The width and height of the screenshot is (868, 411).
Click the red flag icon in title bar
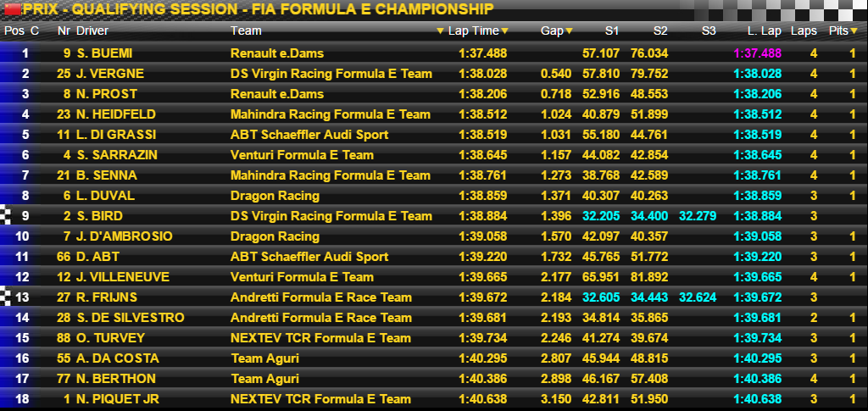tap(11, 9)
